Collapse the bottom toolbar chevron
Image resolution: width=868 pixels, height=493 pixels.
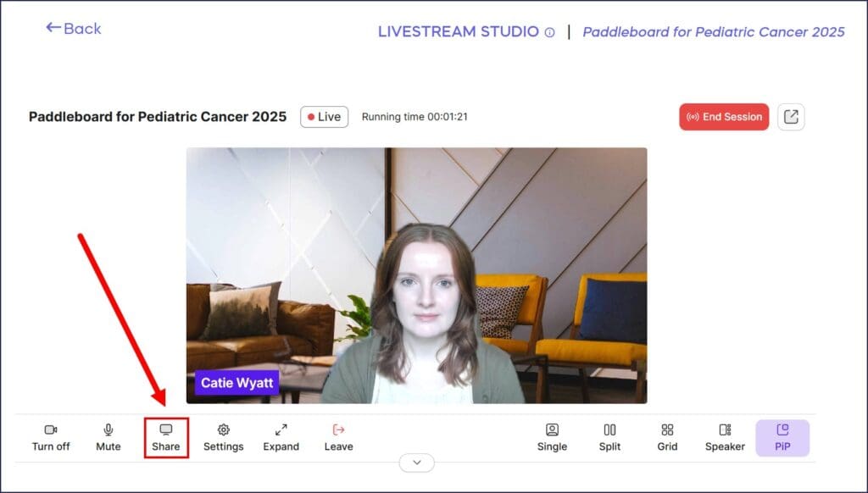coord(416,463)
